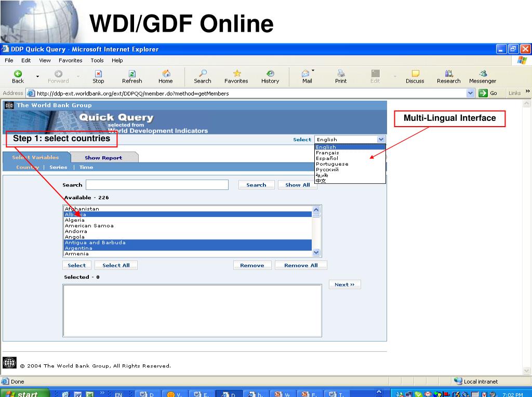The image size is (532, 397).
Task: Select American Samoa in the available list
Action: click(x=188, y=225)
